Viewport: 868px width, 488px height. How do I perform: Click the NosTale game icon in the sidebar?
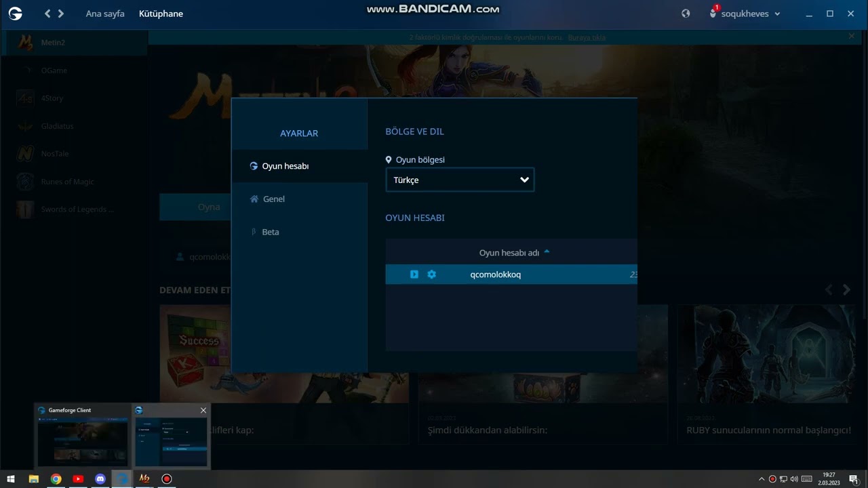coord(25,154)
